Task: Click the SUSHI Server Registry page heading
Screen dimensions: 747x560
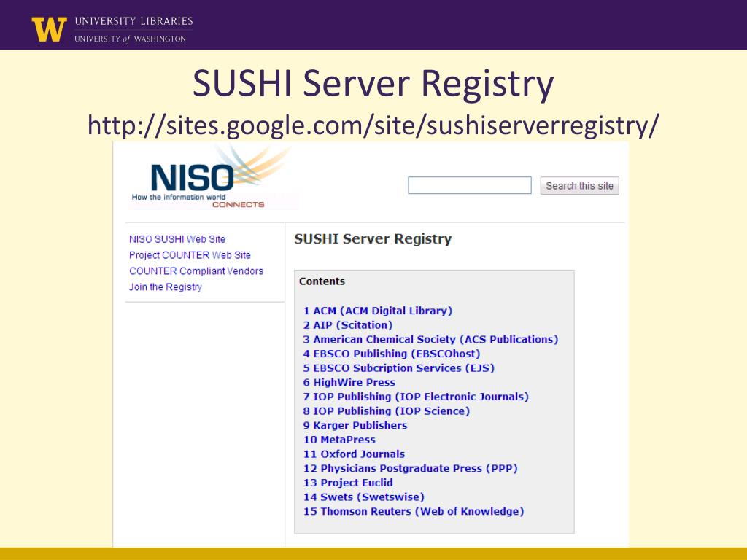Action: click(x=373, y=238)
